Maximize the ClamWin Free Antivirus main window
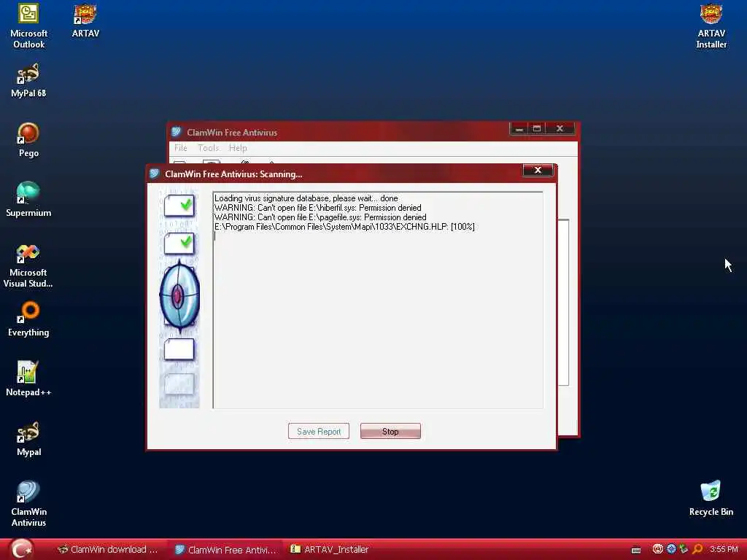 (537, 128)
